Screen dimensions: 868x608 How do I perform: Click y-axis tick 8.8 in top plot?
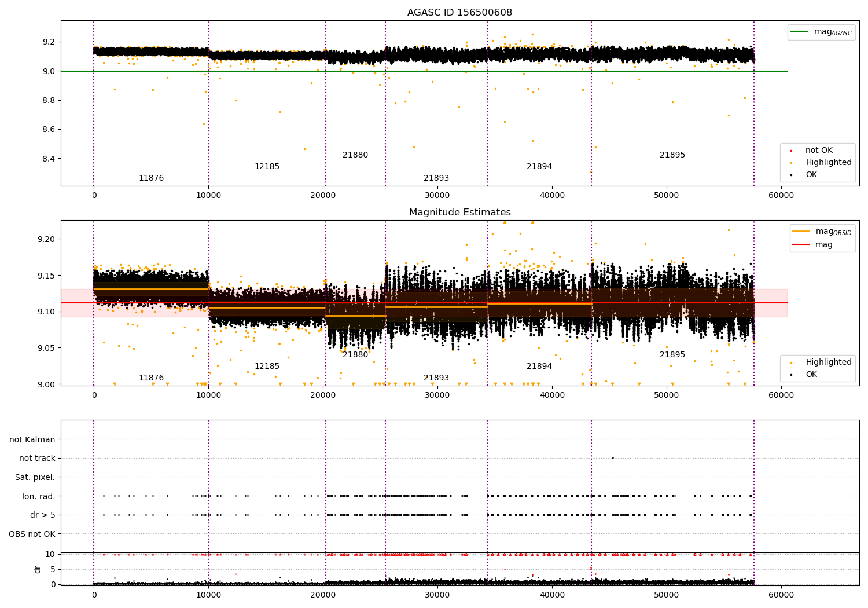point(47,101)
